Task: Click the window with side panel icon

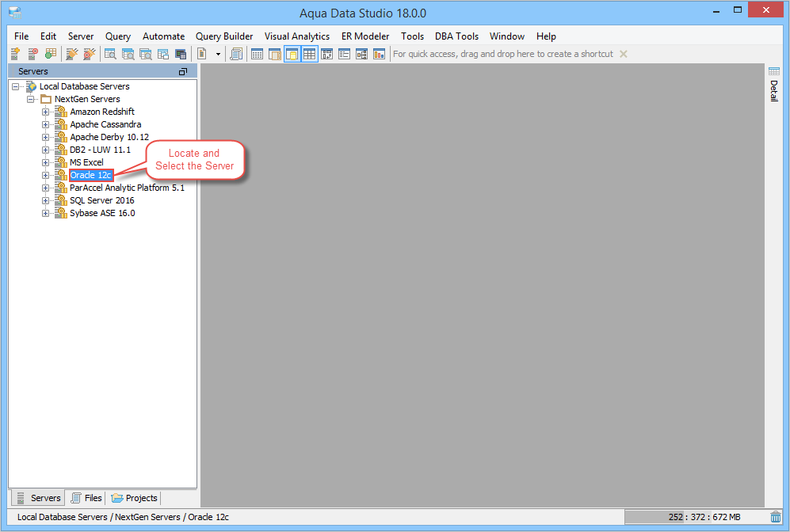Action: [275, 54]
